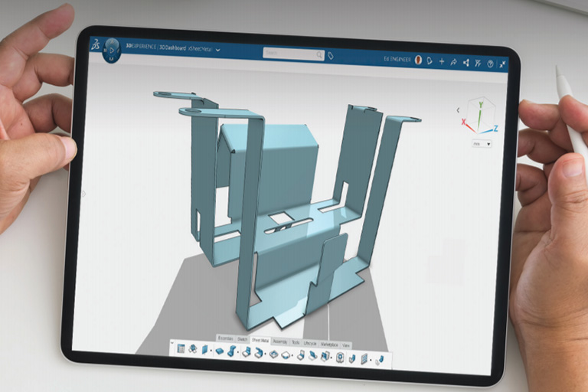
Task: Click the first action bar tool icon
Action: pyautogui.click(x=181, y=349)
